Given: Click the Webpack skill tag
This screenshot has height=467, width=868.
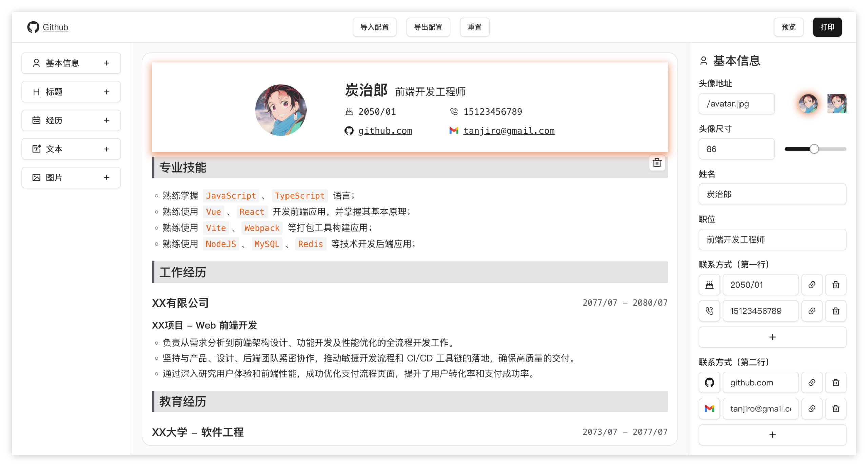Looking at the screenshot, I should tap(262, 228).
